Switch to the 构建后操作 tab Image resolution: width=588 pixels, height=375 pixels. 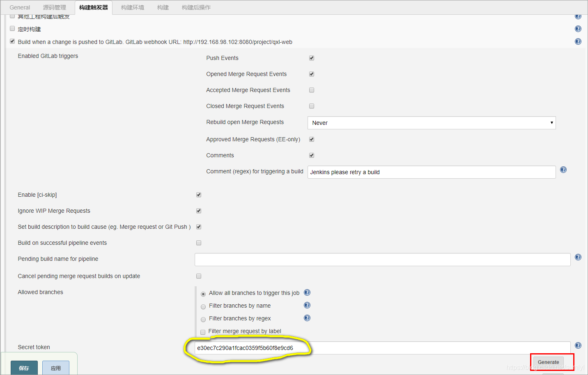[196, 7]
